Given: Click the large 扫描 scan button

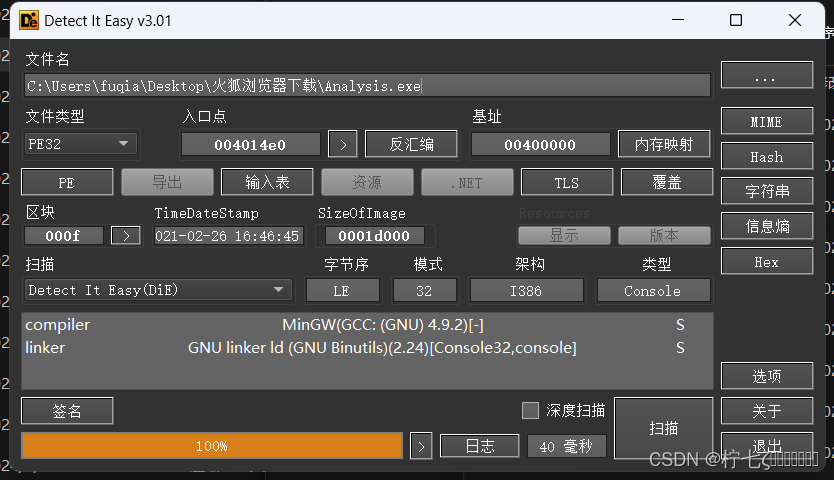Looking at the screenshot, I should pos(663,428).
